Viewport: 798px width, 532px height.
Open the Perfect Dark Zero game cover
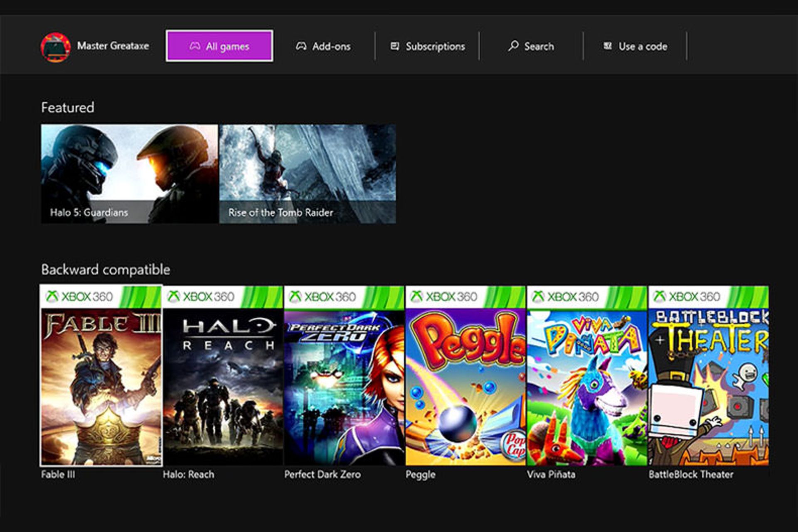pos(344,375)
